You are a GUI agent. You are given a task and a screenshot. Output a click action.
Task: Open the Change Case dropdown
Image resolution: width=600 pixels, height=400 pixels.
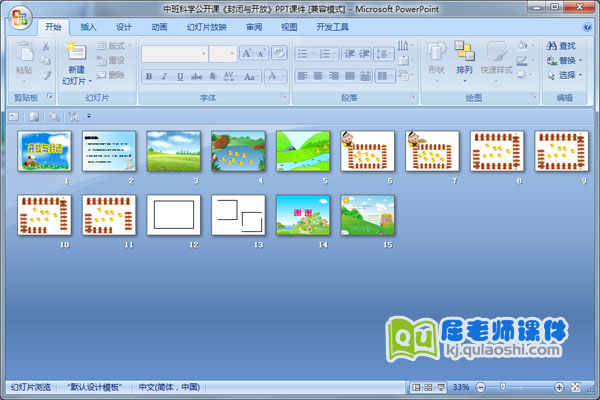pyautogui.click(x=251, y=77)
